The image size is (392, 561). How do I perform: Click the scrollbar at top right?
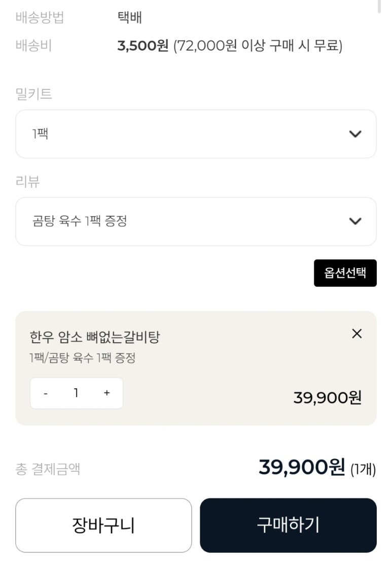(379, 6)
